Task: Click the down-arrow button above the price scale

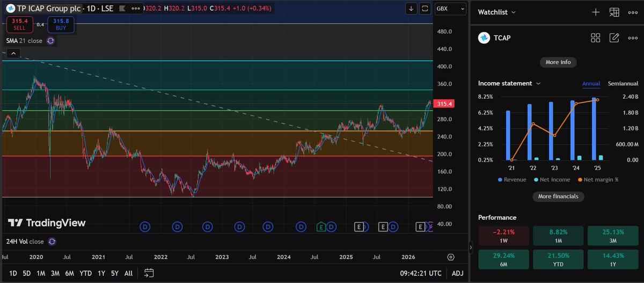Action: coord(411,9)
